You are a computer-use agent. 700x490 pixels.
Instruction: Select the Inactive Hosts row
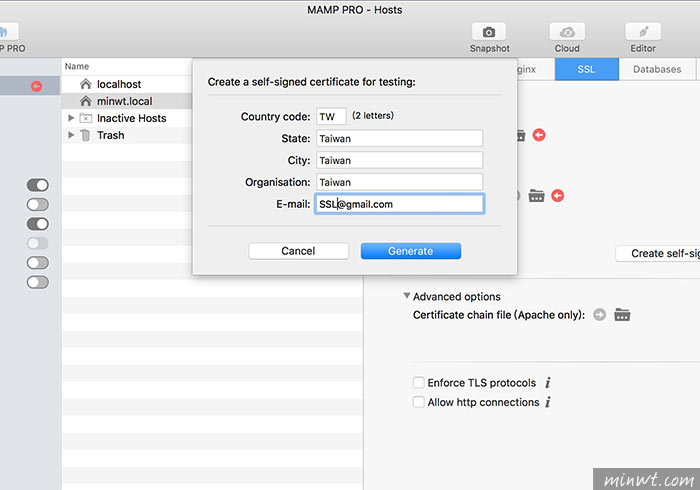pos(127,118)
